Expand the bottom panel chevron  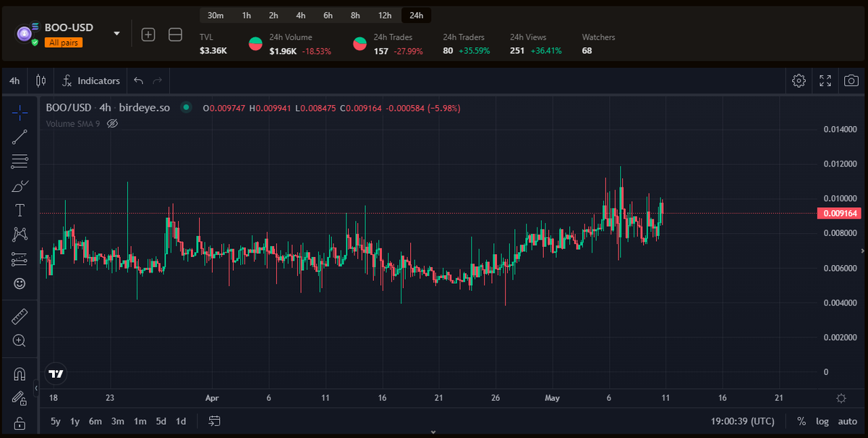point(433,432)
